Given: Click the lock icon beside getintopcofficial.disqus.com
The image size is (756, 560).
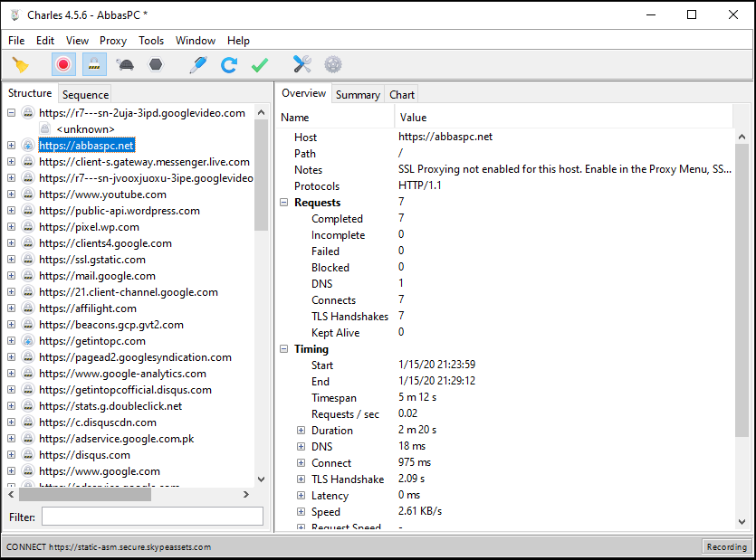Looking at the screenshot, I should [28, 389].
